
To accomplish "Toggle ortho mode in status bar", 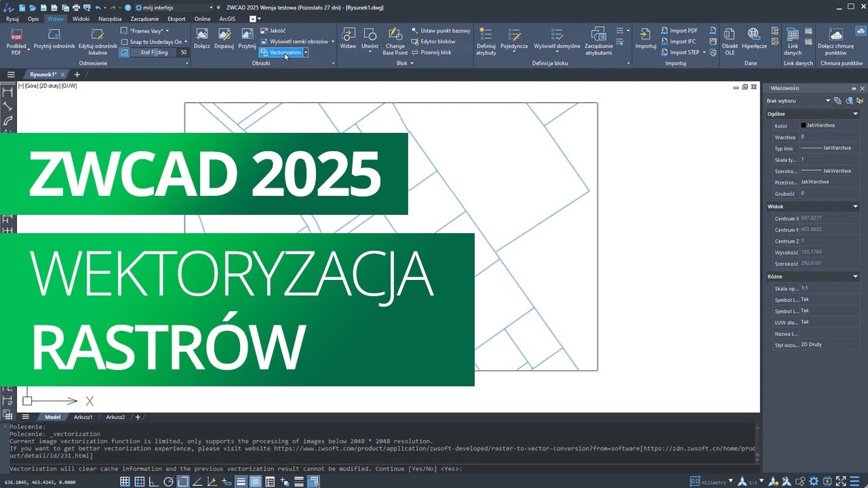I will [154, 482].
